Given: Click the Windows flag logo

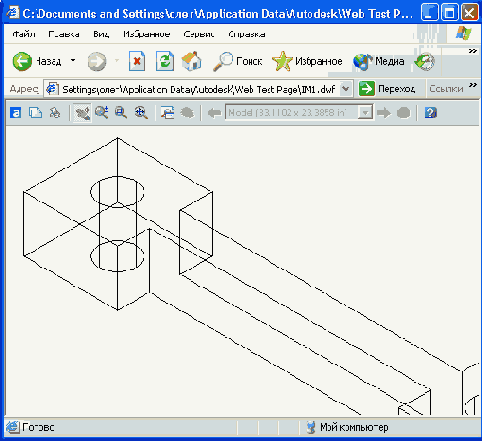Looking at the screenshot, I should coord(464,33).
